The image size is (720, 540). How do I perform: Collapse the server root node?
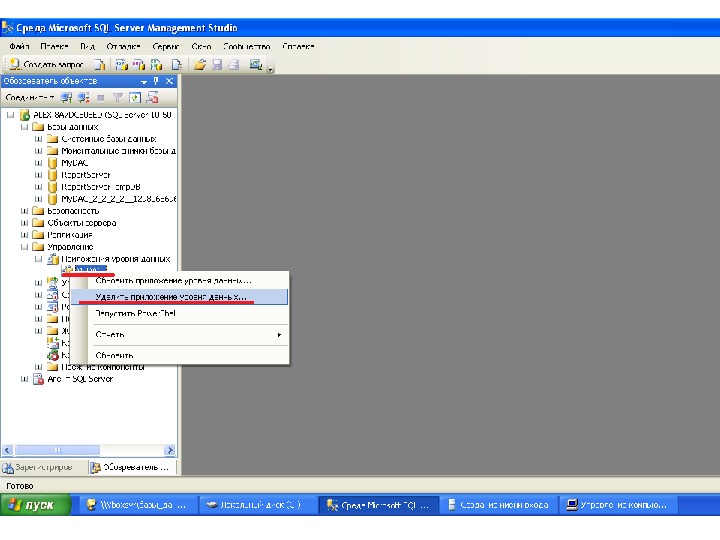(x=11, y=115)
